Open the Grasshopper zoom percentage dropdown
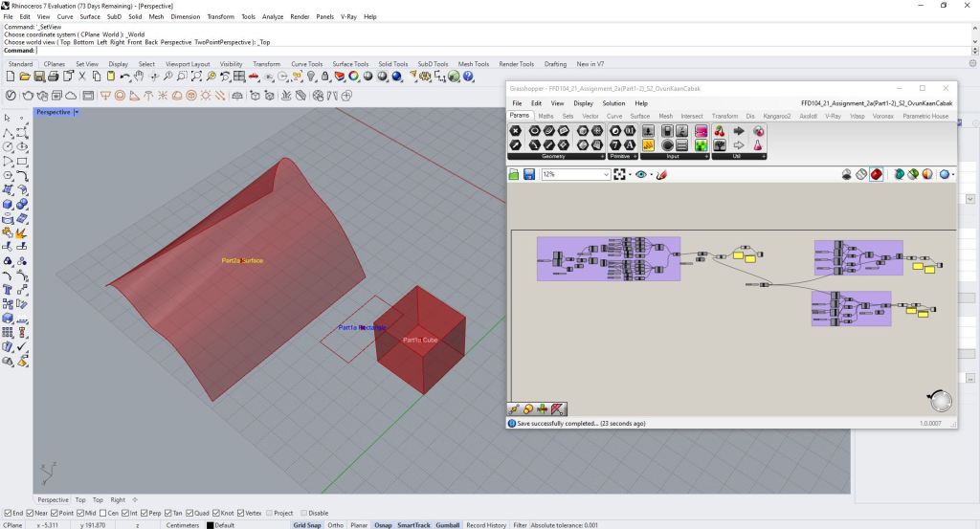The height and width of the screenshot is (529, 980). (606, 175)
